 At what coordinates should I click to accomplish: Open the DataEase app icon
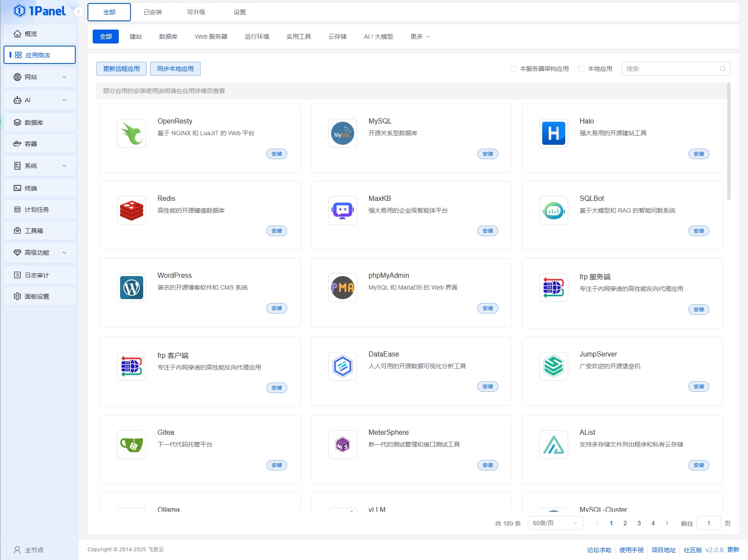click(342, 366)
